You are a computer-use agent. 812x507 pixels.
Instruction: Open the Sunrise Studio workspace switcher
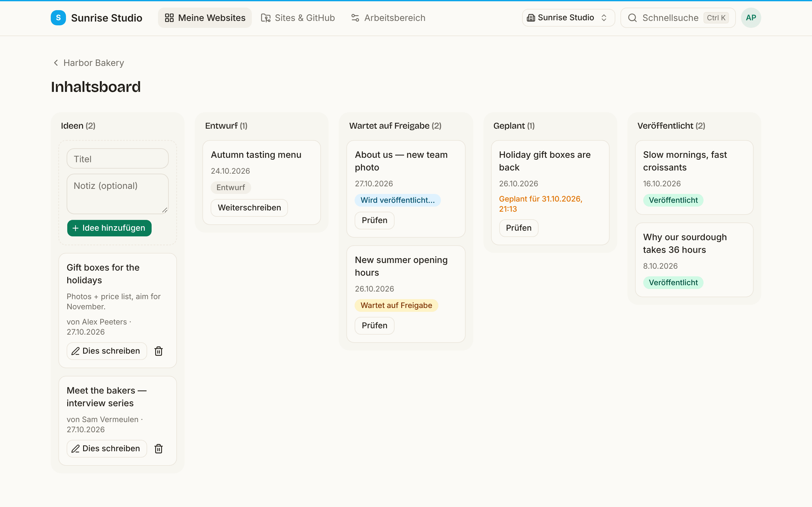(568, 18)
